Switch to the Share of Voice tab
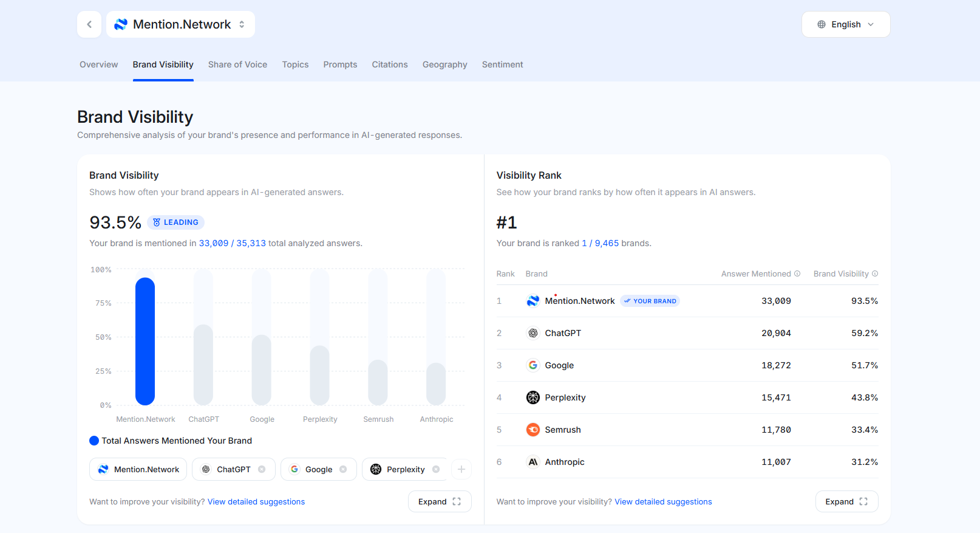This screenshot has width=980, height=533. (237, 64)
